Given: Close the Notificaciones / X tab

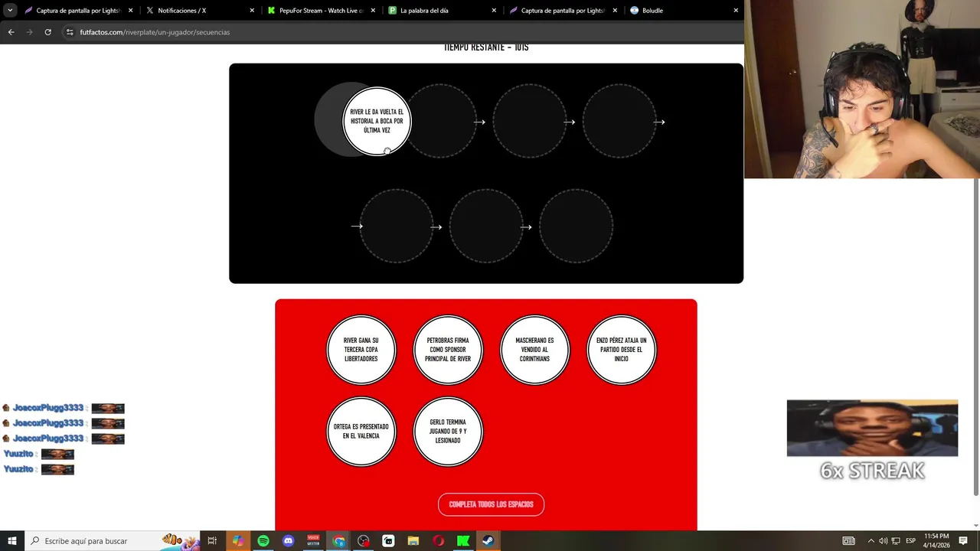Looking at the screenshot, I should point(253,11).
